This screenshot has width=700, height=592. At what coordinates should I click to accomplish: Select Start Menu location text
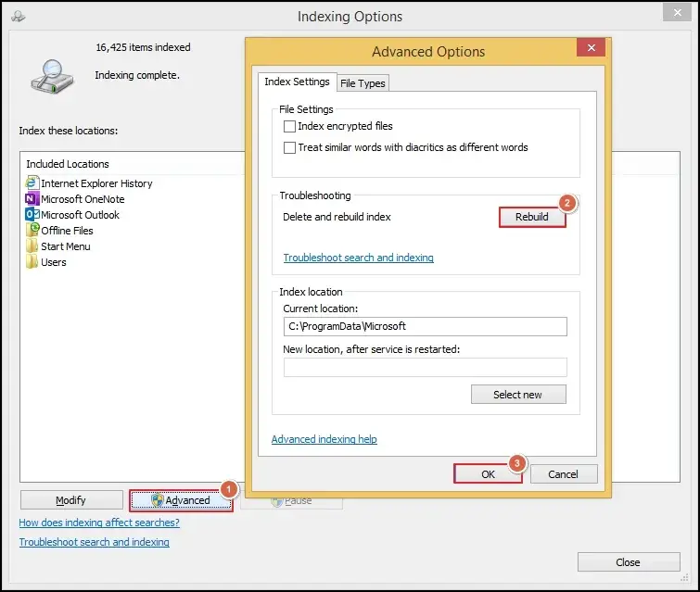click(x=66, y=246)
